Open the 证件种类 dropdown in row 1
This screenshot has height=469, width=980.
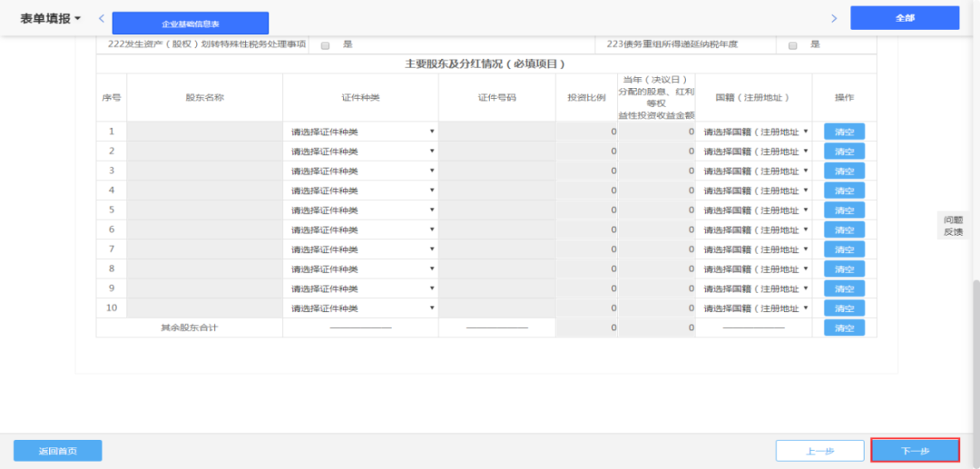tap(361, 132)
